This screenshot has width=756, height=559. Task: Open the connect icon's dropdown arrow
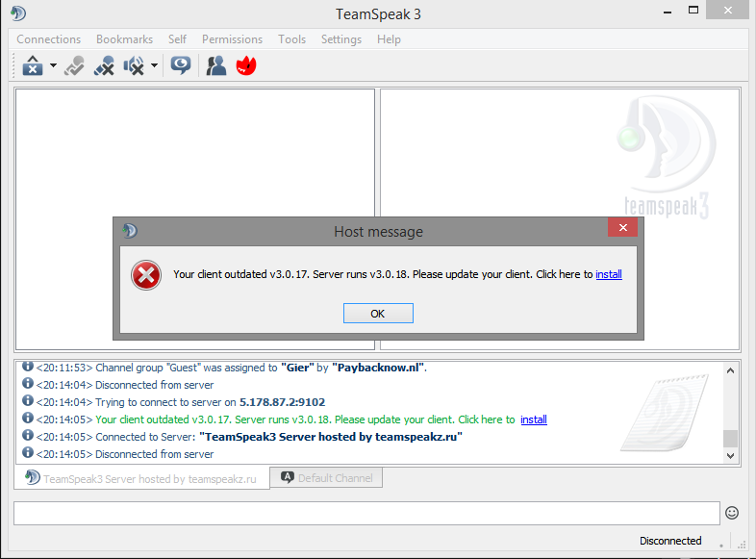coord(53,65)
